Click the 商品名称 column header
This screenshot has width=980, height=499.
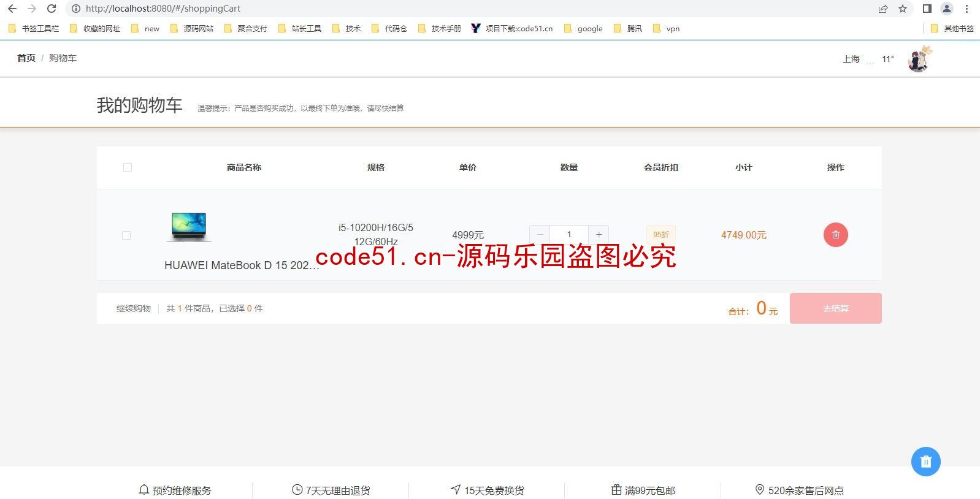click(x=244, y=167)
